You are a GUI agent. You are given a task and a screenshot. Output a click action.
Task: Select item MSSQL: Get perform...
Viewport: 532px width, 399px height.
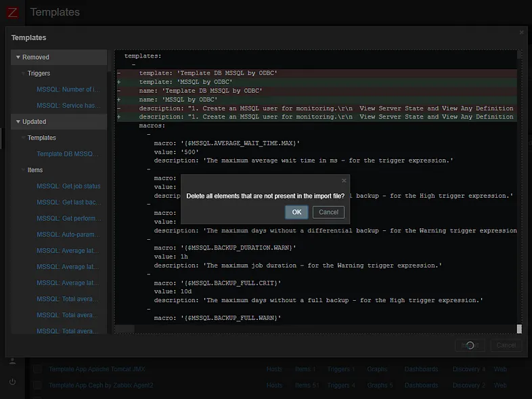click(x=69, y=218)
